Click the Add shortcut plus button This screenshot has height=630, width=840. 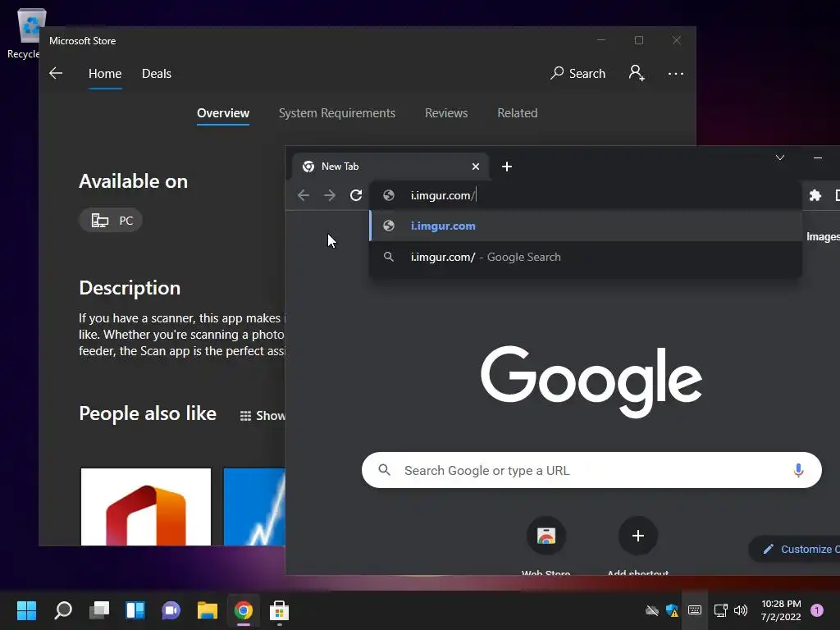(637, 536)
